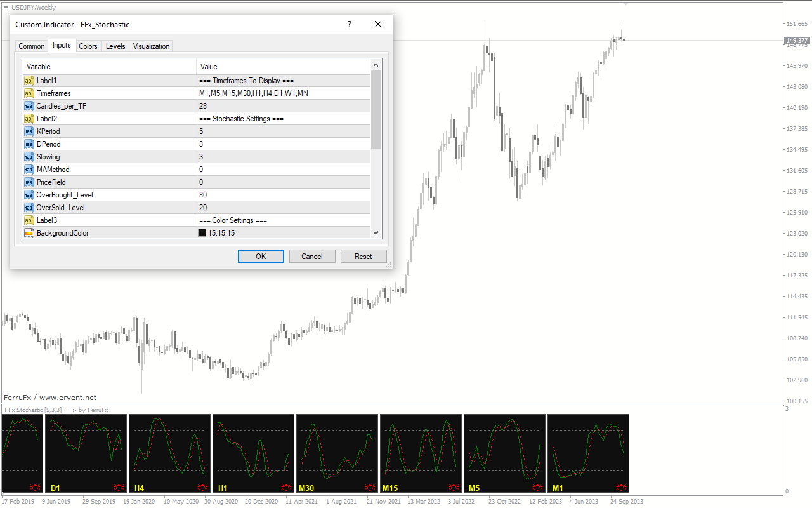The height and width of the screenshot is (508, 812).
Task: Click the inputs list scrollbar thumb
Action: pos(376,109)
